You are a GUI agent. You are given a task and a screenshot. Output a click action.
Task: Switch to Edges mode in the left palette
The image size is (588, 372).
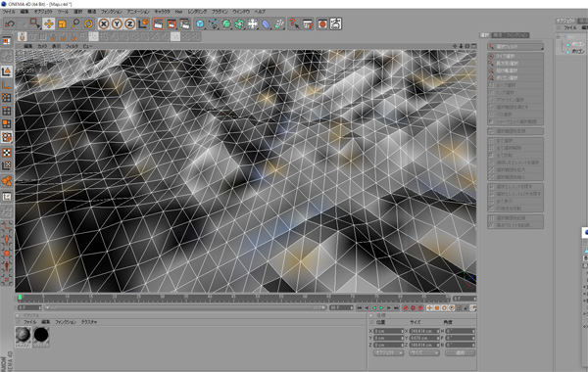point(7,111)
